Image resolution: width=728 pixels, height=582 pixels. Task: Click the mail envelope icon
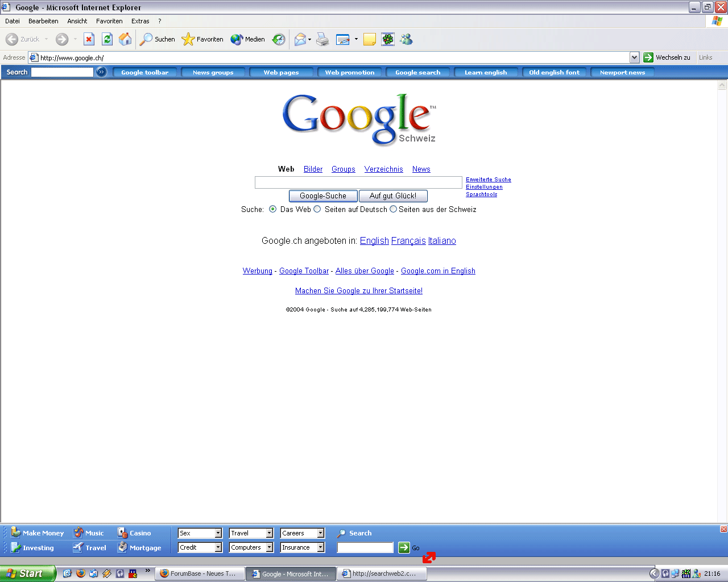(300, 39)
